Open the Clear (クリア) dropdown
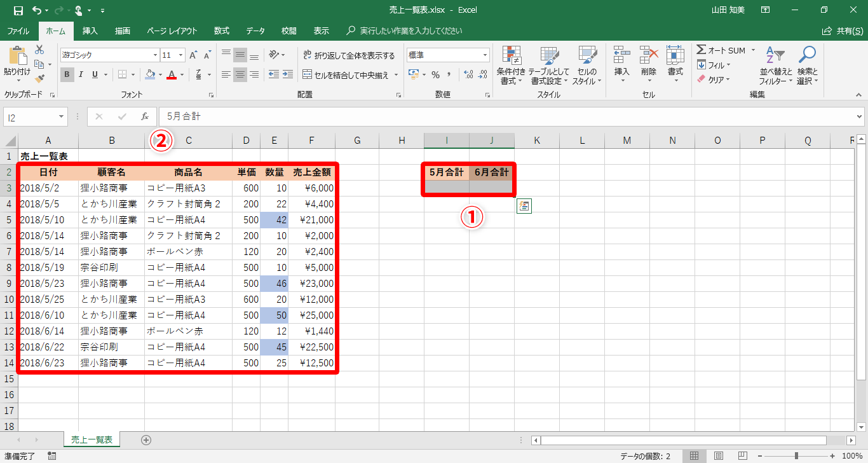Screen dimensions: 868x463 coord(714,79)
